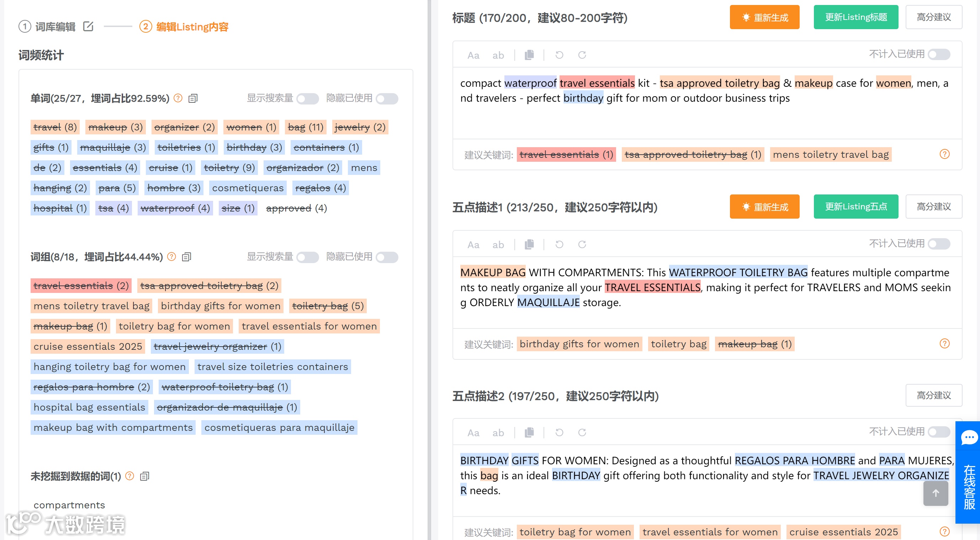Screen dimensions: 980x540
Task: Click 更新Listing五点 button
Action: pyautogui.click(x=855, y=207)
